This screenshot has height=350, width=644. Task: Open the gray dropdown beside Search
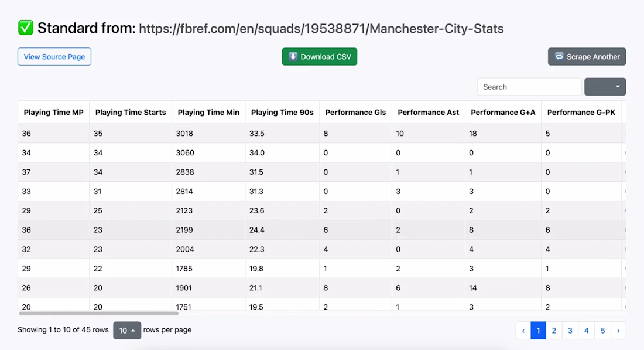(605, 87)
